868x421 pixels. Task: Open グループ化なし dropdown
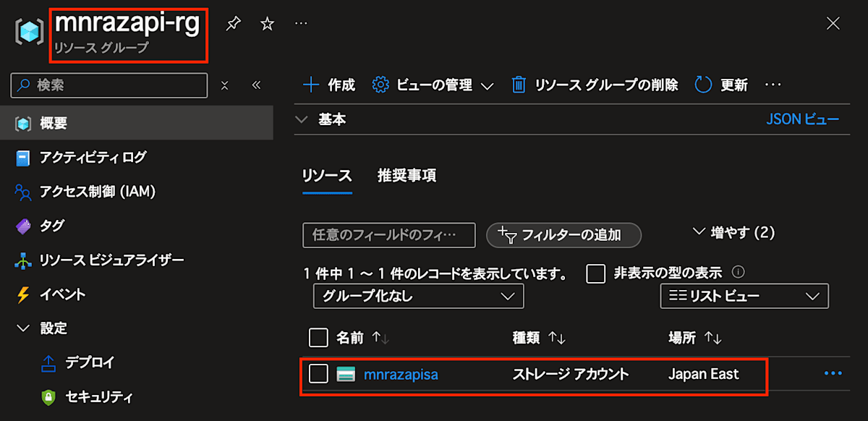[418, 296]
